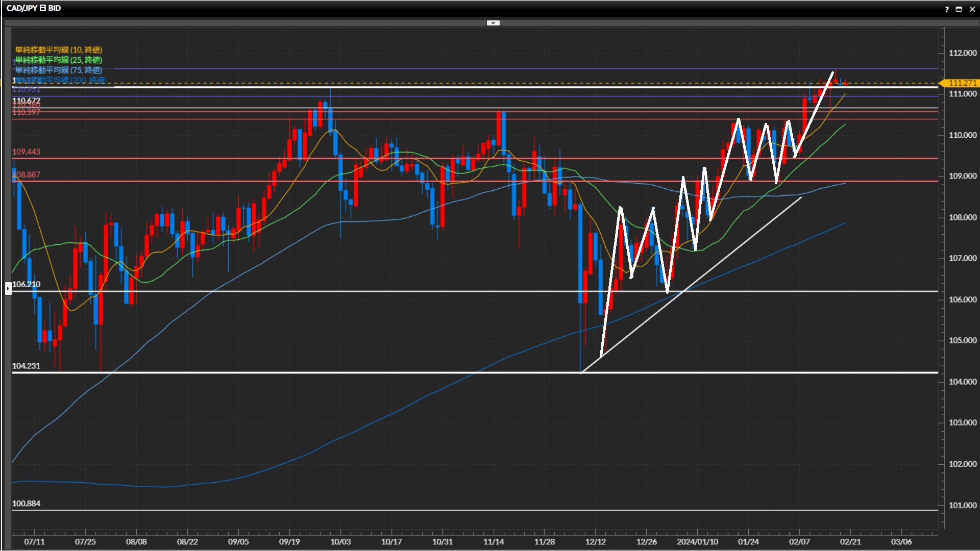Click the 110.672 horizontal line label
The width and height of the screenshot is (980, 551).
[26, 100]
